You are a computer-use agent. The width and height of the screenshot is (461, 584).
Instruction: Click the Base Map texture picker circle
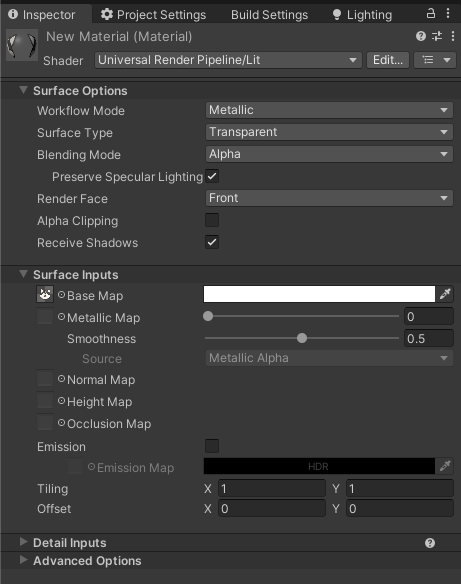61,295
